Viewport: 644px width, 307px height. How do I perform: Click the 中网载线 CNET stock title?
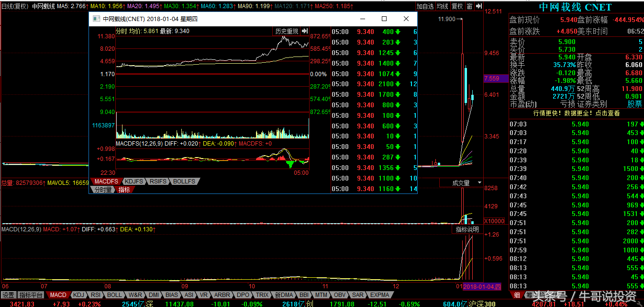(575, 7)
